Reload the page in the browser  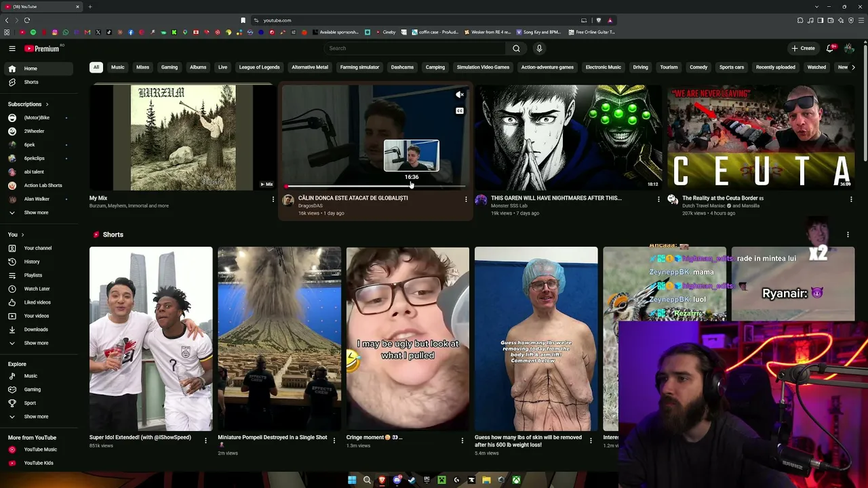(x=27, y=20)
